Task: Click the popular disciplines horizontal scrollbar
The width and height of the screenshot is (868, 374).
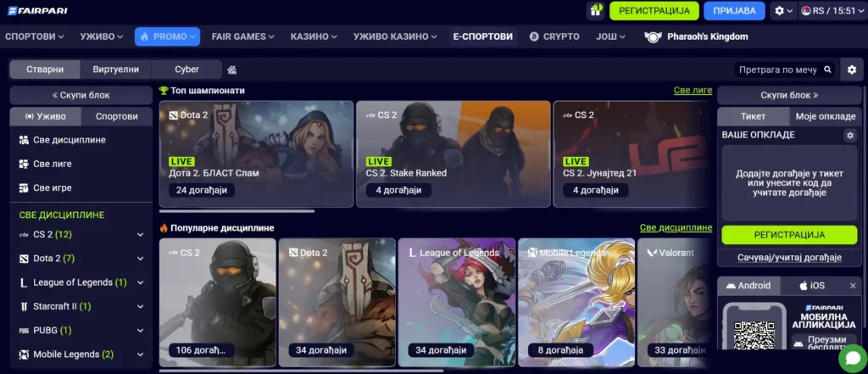Action: [x=301, y=371]
